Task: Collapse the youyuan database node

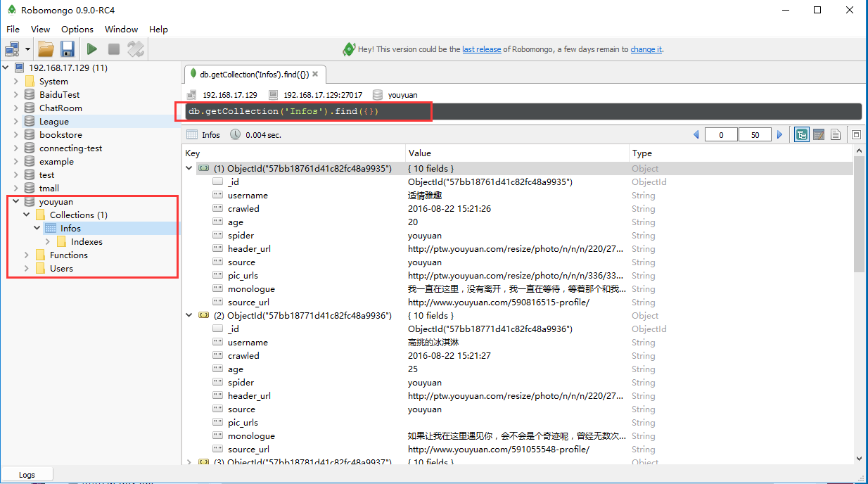Action: coord(15,202)
